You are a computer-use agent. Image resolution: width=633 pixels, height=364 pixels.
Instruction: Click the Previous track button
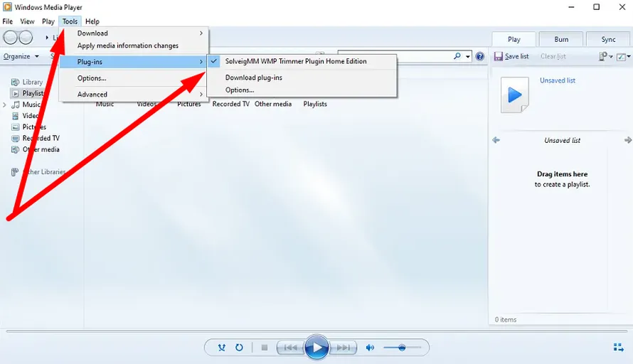tap(290, 348)
